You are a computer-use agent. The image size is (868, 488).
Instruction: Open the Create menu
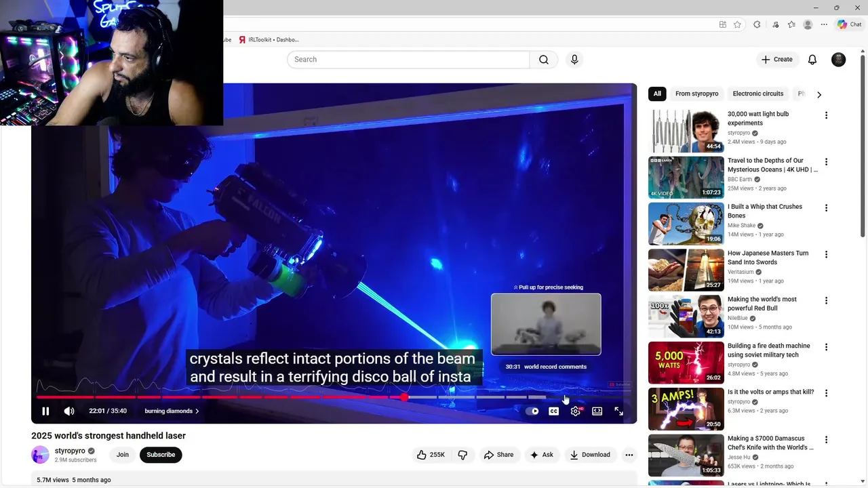coord(776,60)
